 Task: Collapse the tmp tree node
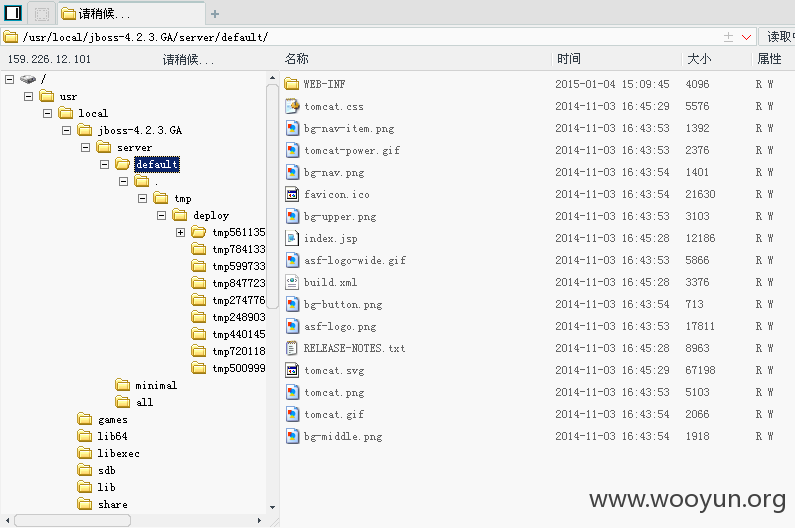[x=142, y=198]
